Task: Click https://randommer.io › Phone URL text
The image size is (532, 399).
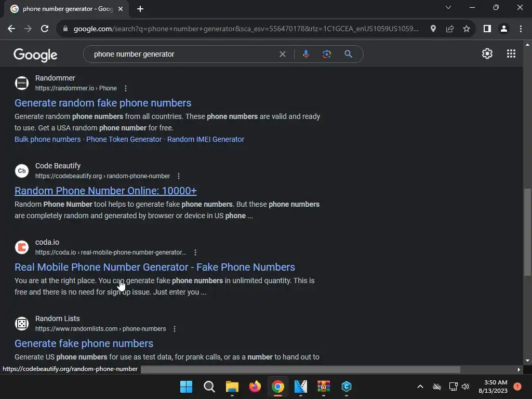Action: tap(76, 88)
